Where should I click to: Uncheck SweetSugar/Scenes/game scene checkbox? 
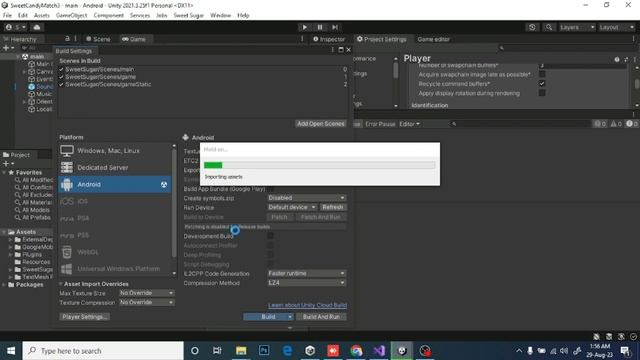[61, 77]
